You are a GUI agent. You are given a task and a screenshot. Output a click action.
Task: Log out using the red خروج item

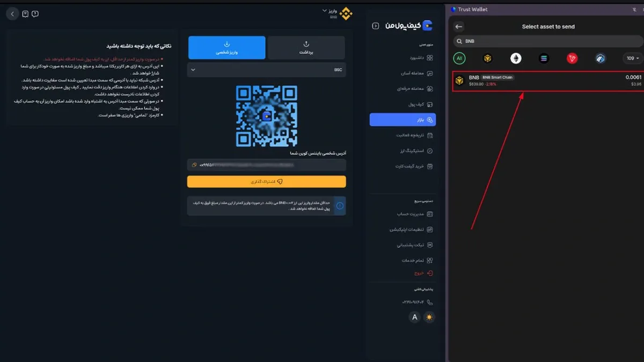(423, 273)
